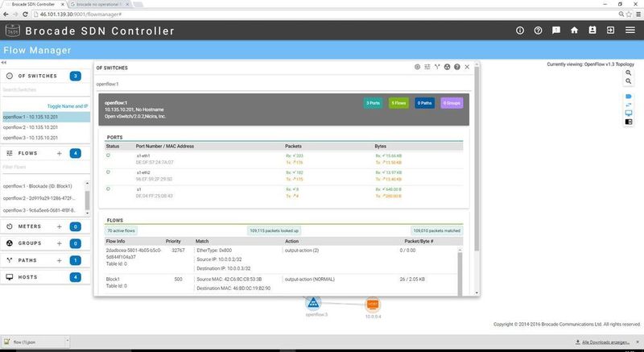Select switch openflow:2 - 10.135.10.201
Viewport: 644px width, 352px height.
coord(46,127)
